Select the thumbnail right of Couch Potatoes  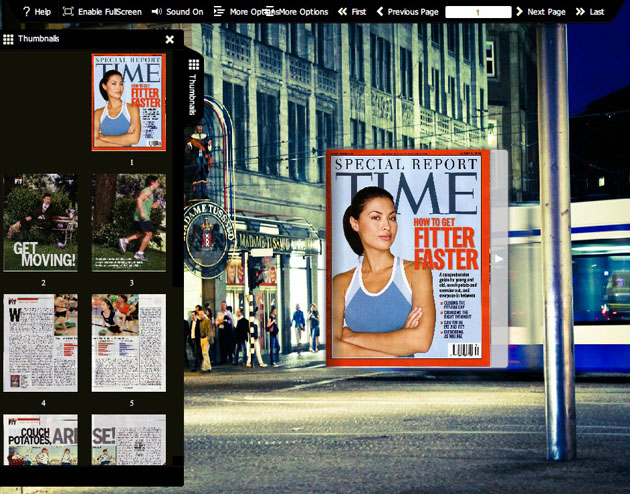(129, 440)
